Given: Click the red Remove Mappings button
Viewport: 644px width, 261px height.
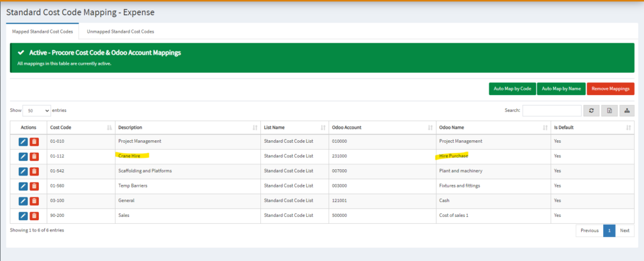Looking at the screenshot, I should (610, 89).
